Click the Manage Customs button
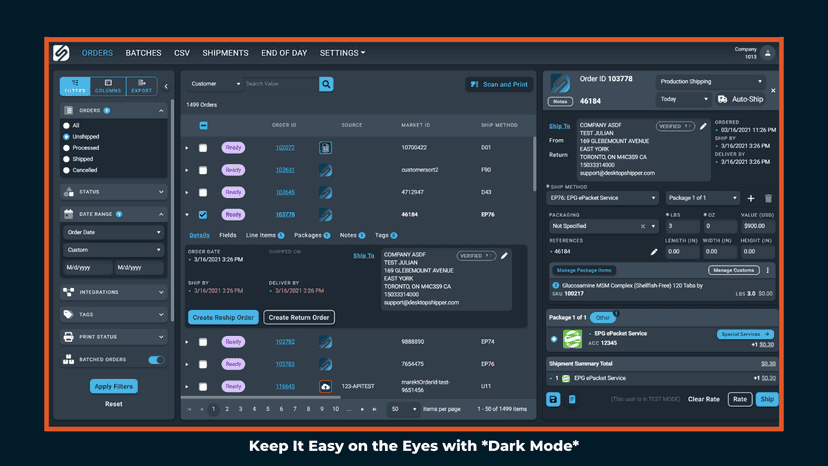The width and height of the screenshot is (828, 466). (733, 271)
